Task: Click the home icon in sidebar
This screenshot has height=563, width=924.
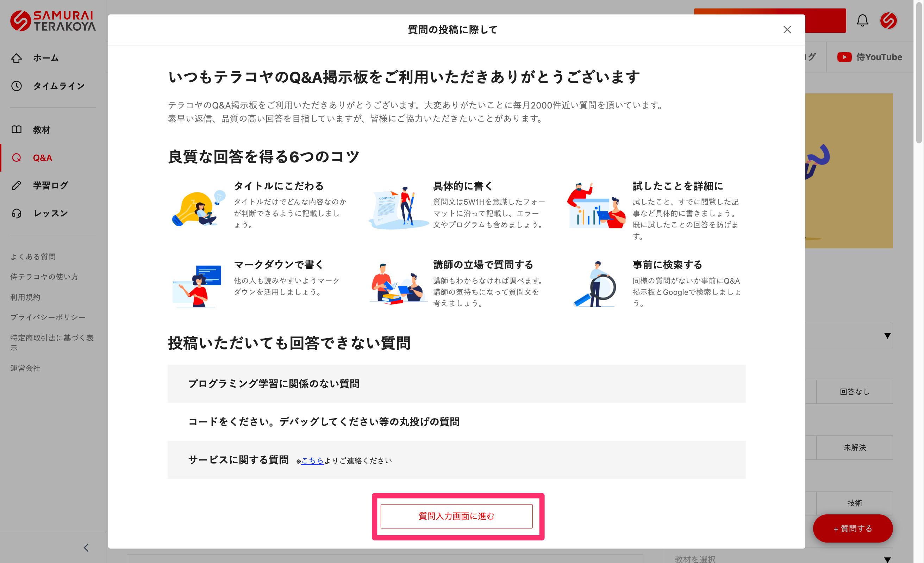Action: tap(17, 58)
